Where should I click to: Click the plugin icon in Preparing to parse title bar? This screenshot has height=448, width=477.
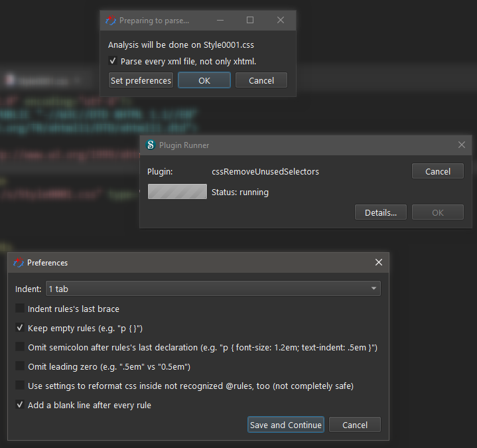111,21
